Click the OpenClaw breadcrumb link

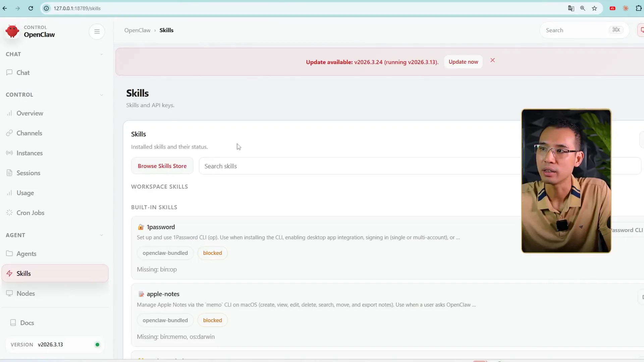(137, 30)
